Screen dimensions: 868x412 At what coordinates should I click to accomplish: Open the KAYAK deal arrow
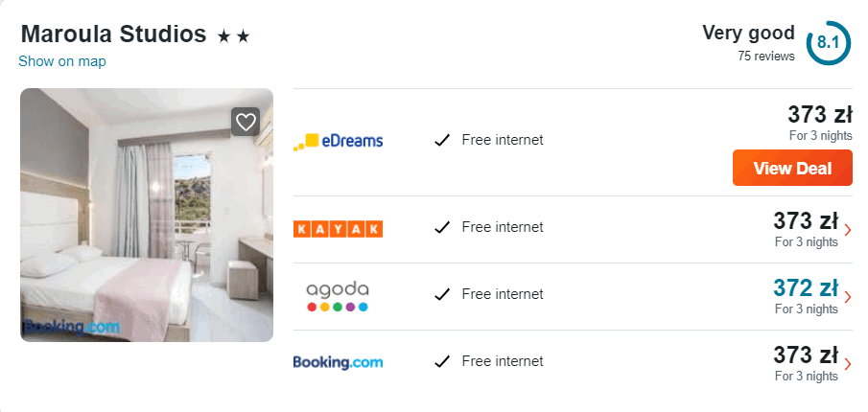[x=847, y=229]
